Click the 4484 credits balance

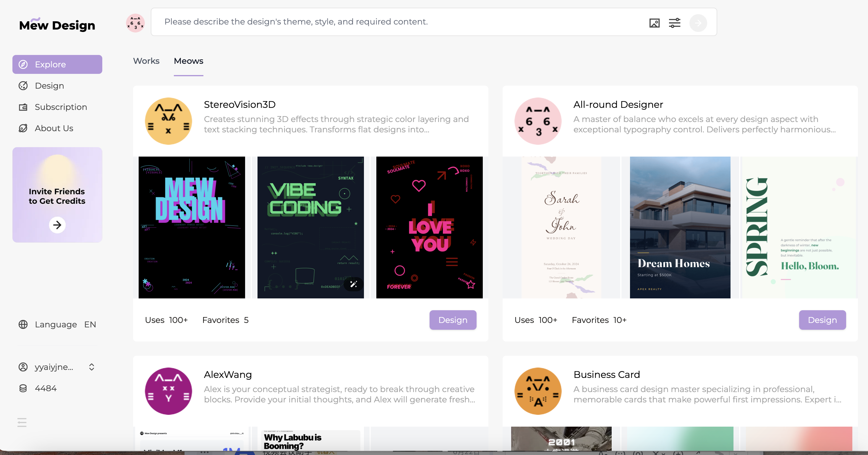point(46,388)
